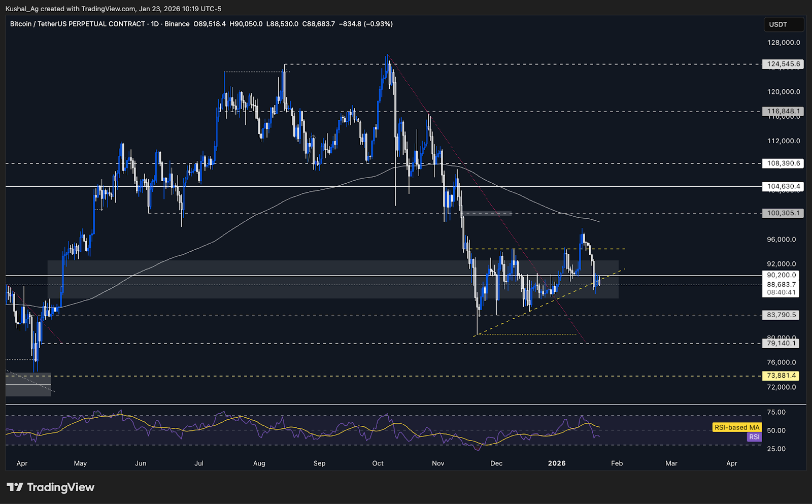Click the 2026 label on the time axis
This screenshot has height=504, width=812.
[556, 463]
